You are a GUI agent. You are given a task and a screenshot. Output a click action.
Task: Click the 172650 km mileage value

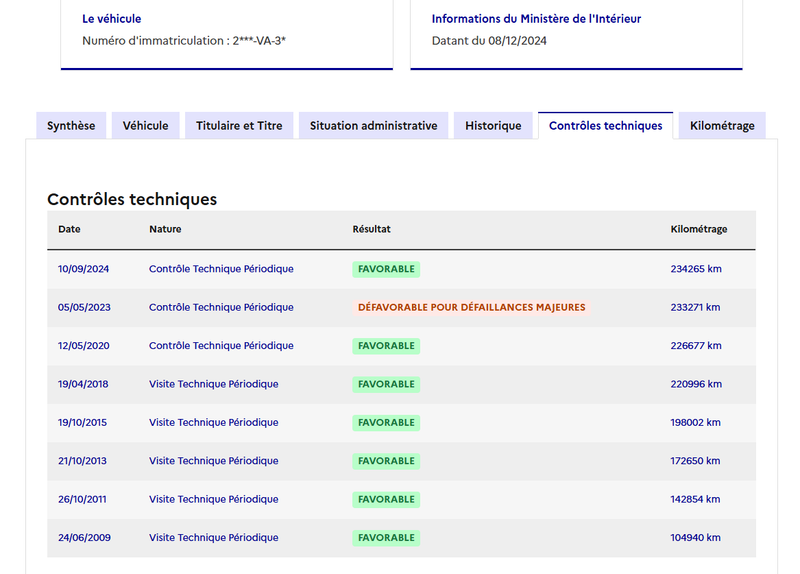[695, 461]
